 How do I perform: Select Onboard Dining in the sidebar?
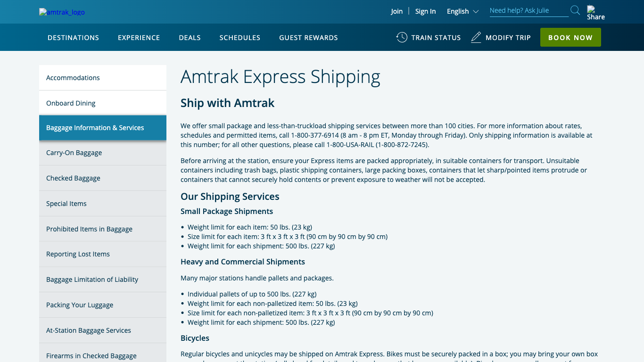pyautogui.click(x=103, y=103)
